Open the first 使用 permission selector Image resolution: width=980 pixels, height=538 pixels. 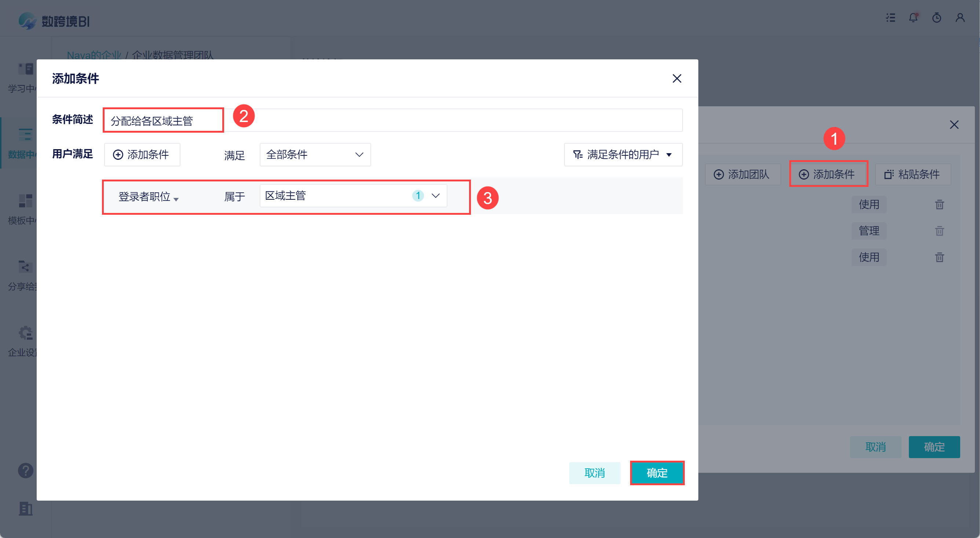869,204
